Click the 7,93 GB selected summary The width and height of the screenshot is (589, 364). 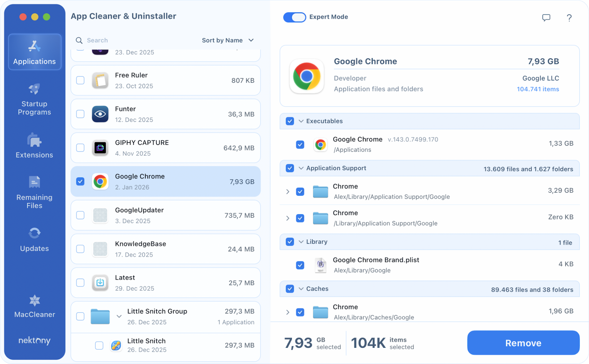point(313,343)
